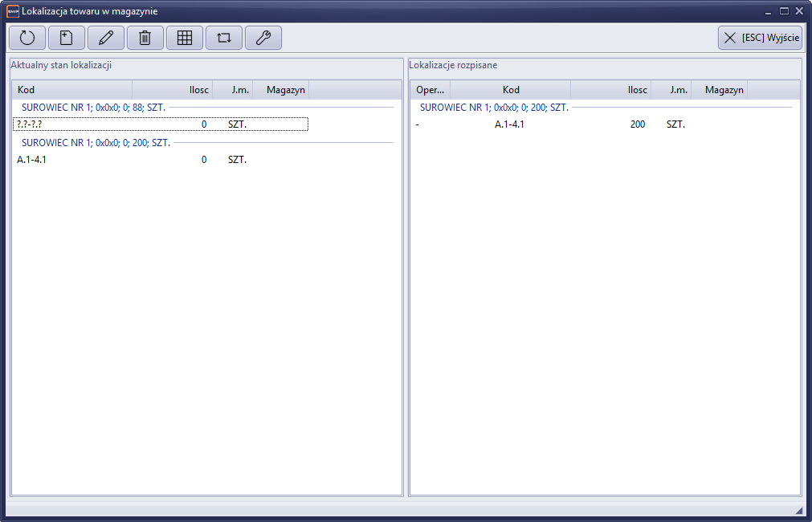Click the refresh circular arrow icon

27,38
